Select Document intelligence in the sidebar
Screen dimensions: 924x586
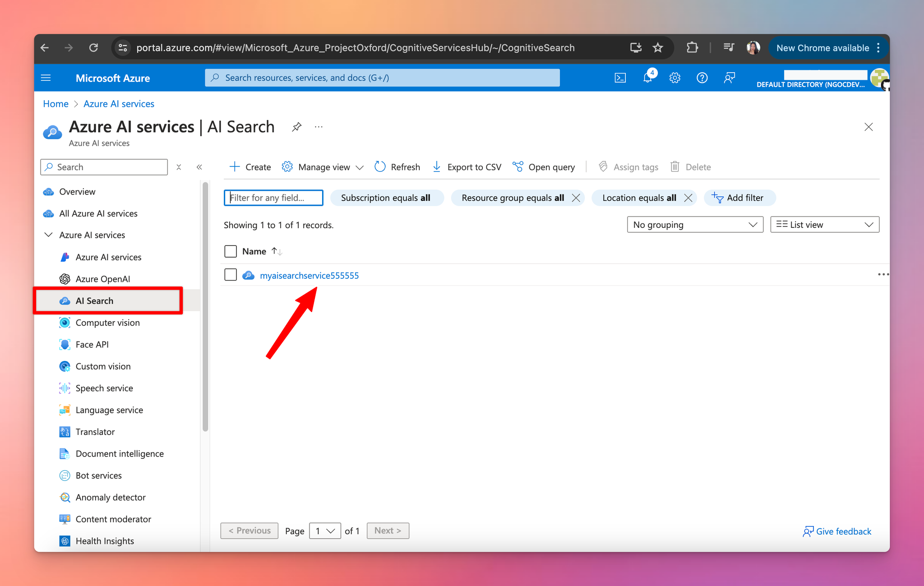(120, 454)
